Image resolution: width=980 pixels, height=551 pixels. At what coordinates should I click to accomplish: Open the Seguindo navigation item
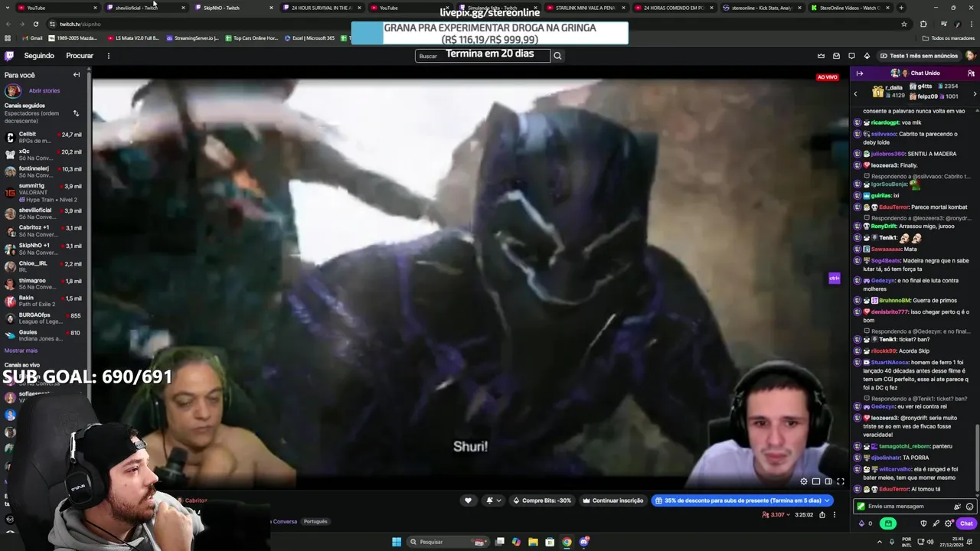pos(39,56)
